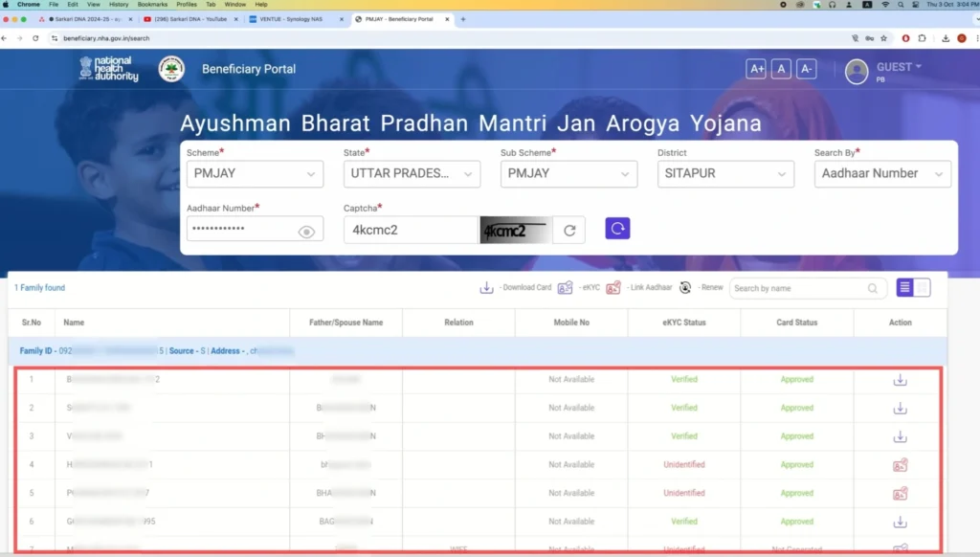Open the GUEST user menu

coord(900,68)
